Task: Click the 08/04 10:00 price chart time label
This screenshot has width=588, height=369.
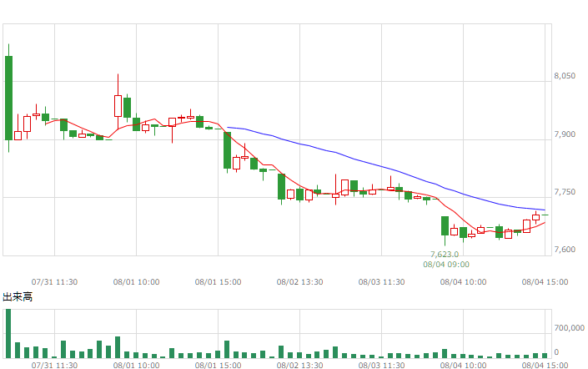Action: (x=463, y=282)
